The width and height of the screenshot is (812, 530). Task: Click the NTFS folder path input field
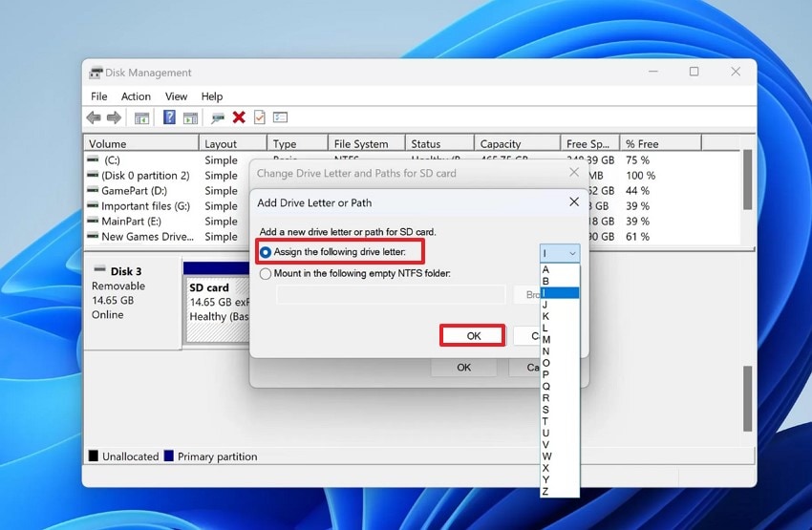click(x=391, y=294)
